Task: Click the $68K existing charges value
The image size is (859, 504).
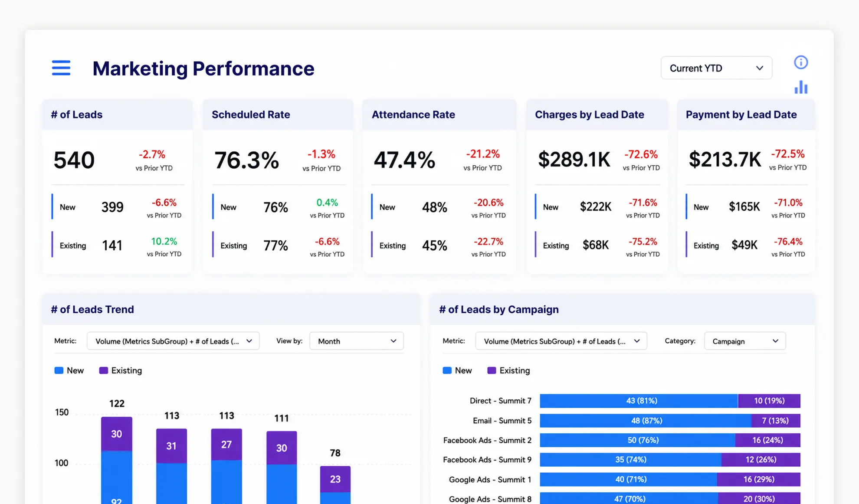Action: point(596,245)
